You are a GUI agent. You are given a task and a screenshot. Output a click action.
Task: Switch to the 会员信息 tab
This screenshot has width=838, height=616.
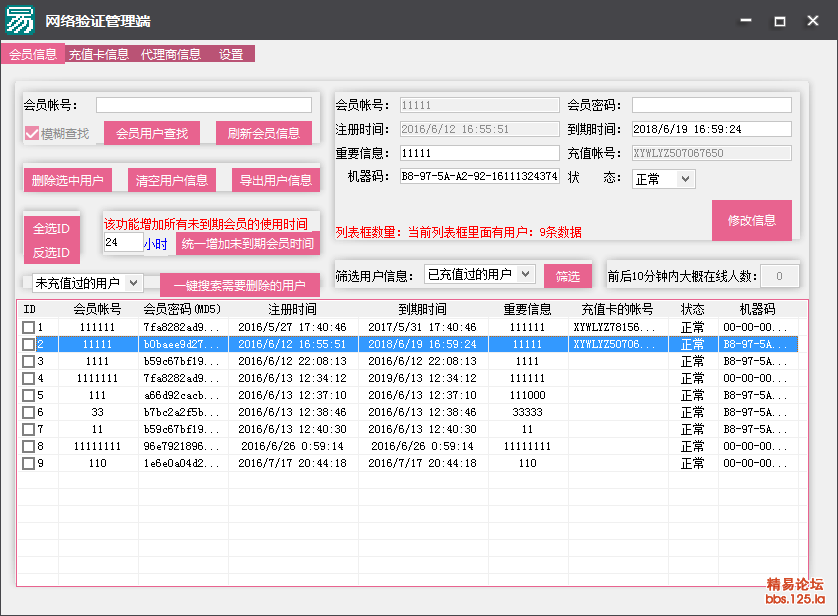[33, 54]
